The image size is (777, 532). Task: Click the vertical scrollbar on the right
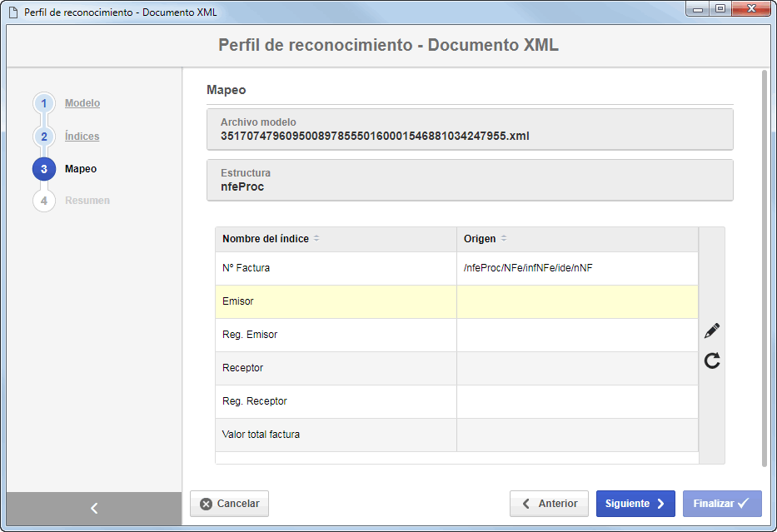[765, 268]
